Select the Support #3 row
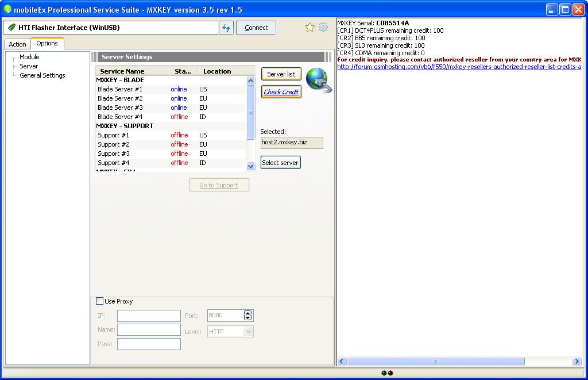This screenshot has height=380, width=588. (171, 153)
